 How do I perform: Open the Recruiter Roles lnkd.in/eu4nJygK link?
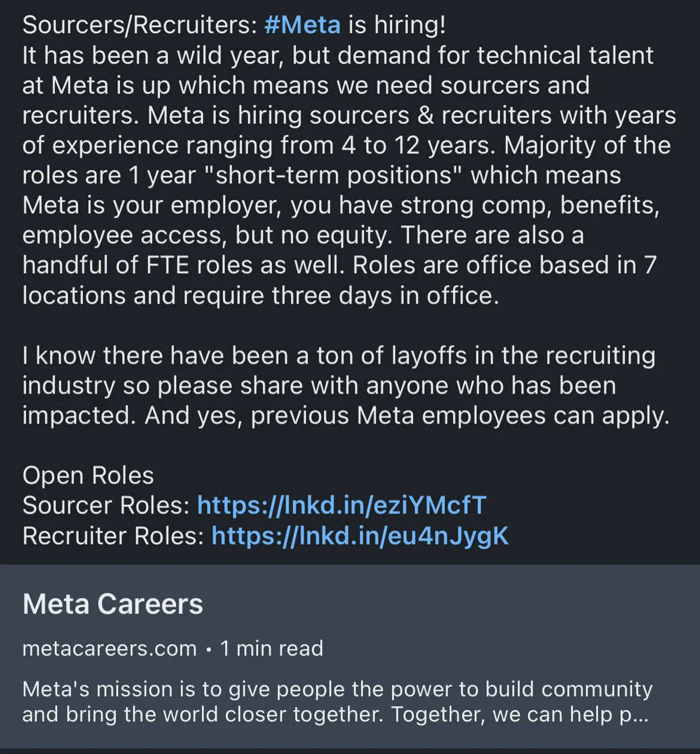[359, 536]
